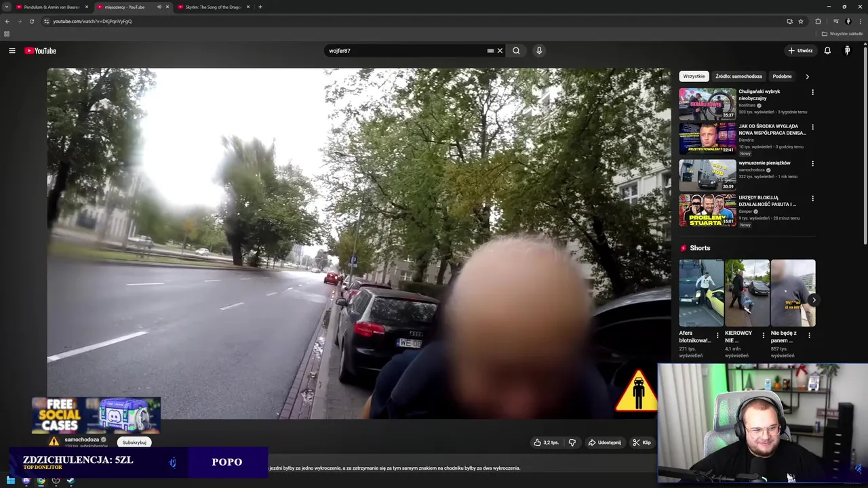
Task: Open a new browser tab
Action: tap(260, 7)
